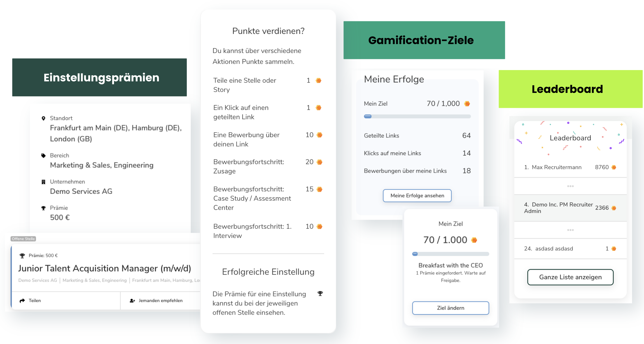The height and width of the screenshot is (344, 644).
Task: Click the Offene Stelle badge
Action: tap(23, 239)
